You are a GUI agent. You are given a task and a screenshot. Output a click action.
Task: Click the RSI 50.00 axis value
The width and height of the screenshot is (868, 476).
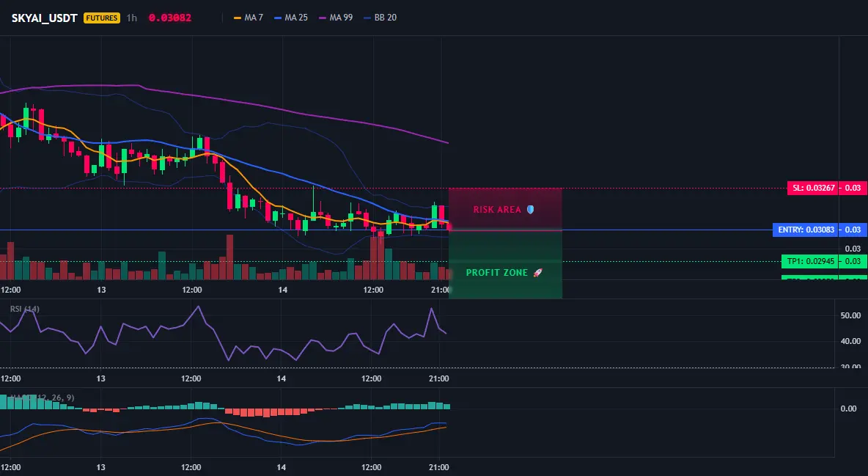[x=850, y=315]
